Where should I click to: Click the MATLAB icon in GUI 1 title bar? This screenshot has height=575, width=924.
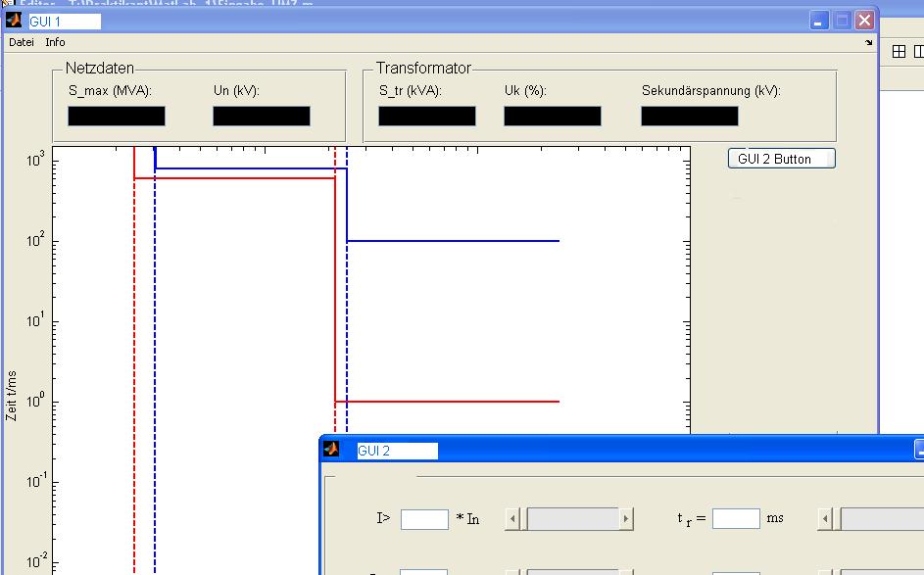[15, 21]
